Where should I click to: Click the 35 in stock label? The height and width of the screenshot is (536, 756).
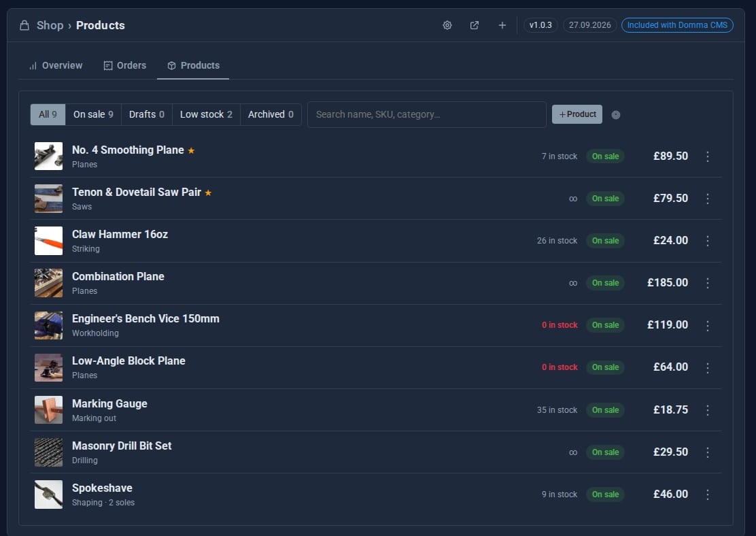pos(557,410)
